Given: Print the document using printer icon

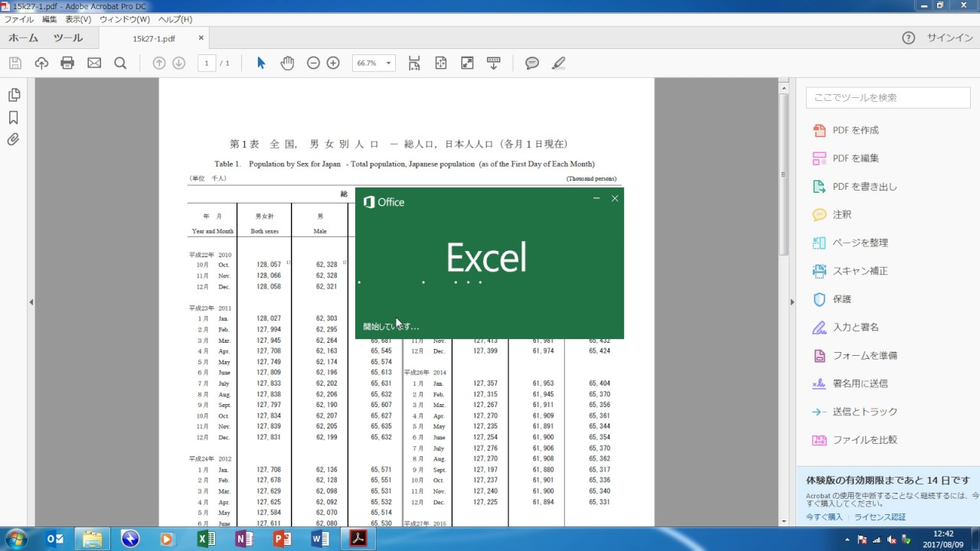Looking at the screenshot, I should coord(67,63).
